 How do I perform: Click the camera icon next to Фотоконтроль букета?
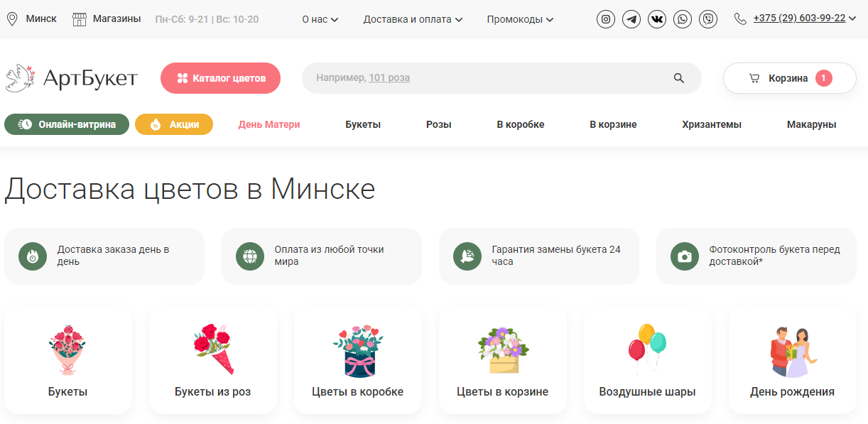(684, 256)
